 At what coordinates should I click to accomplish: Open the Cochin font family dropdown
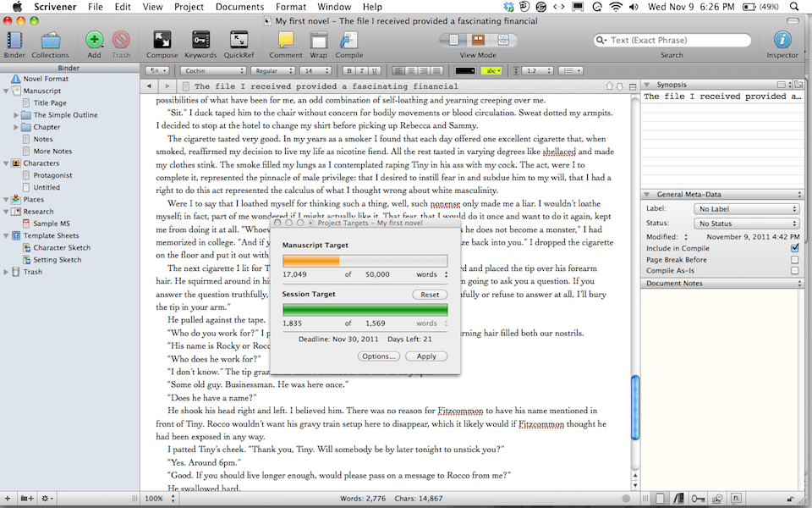coord(213,70)
